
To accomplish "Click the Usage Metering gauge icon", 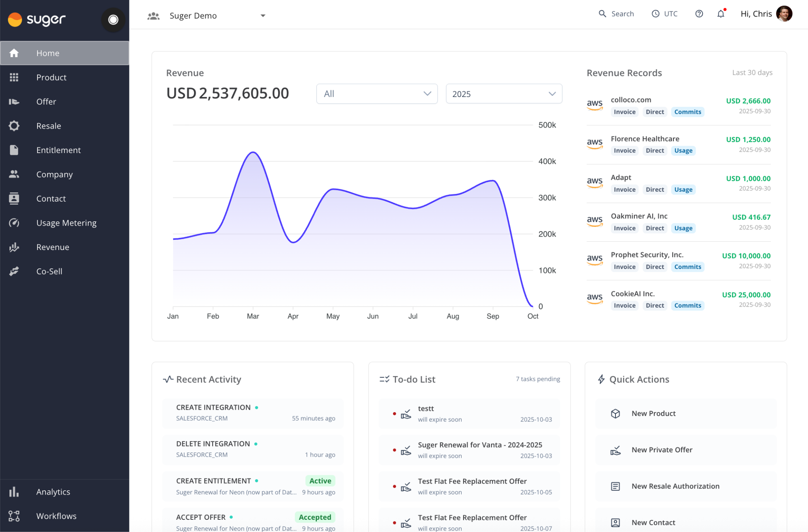I will pos(14,223).
